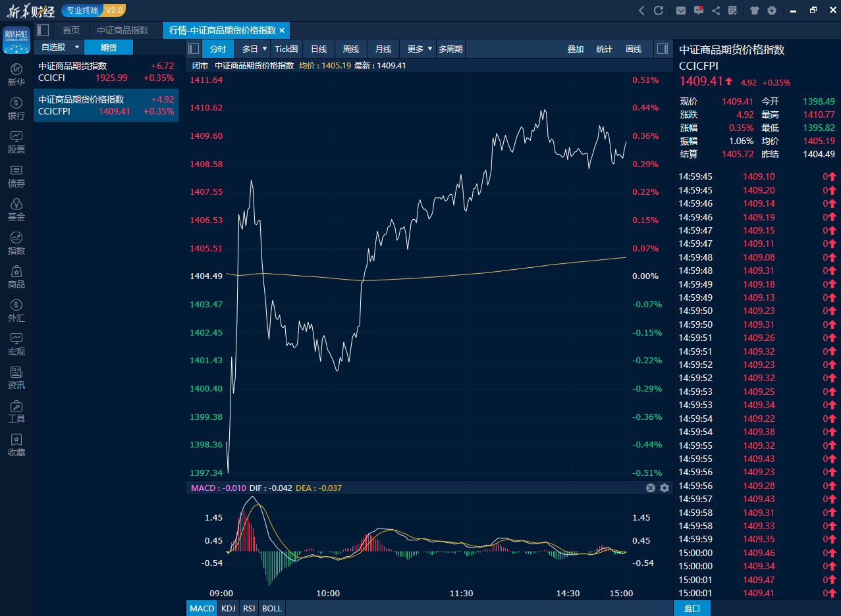The width and height of the screenshot is (841, 616).
Task: Open the 股票 (Stocks) sidebar section
Action: coord(16,141)
